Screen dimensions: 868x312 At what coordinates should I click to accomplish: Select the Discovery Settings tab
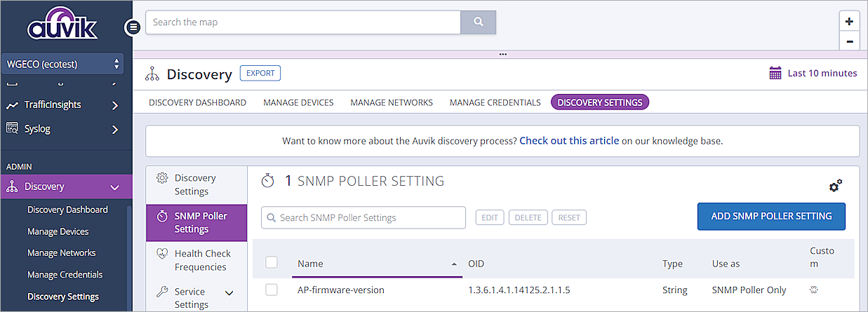600,102
